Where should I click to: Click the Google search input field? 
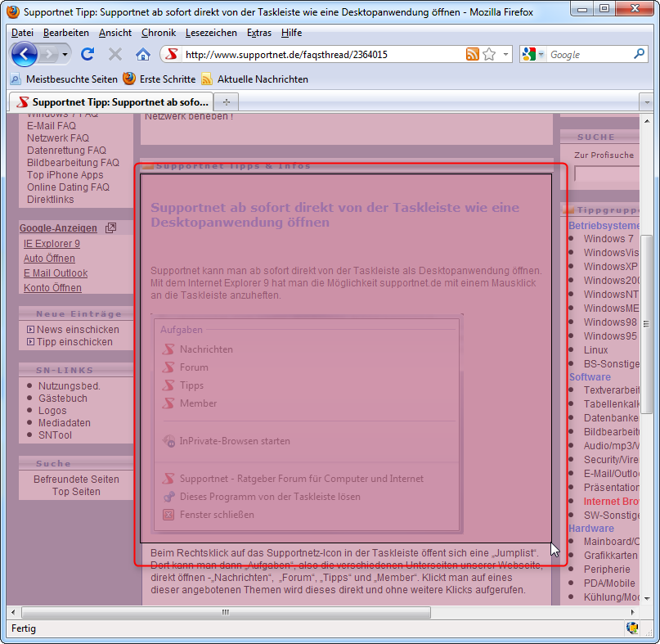590,54
